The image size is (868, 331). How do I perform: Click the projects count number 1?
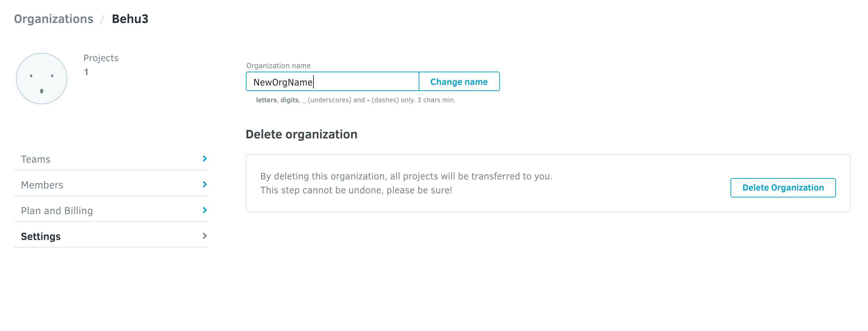point(86,72)
